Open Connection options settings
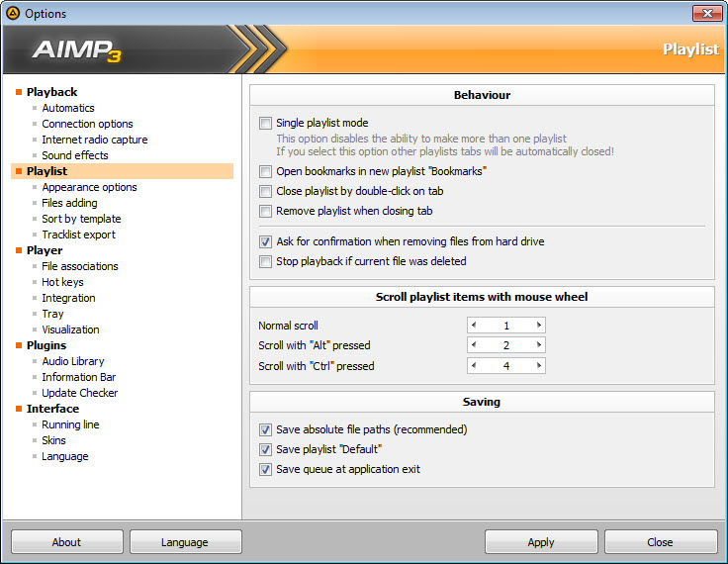728x564 pixels. pos(87,124)
